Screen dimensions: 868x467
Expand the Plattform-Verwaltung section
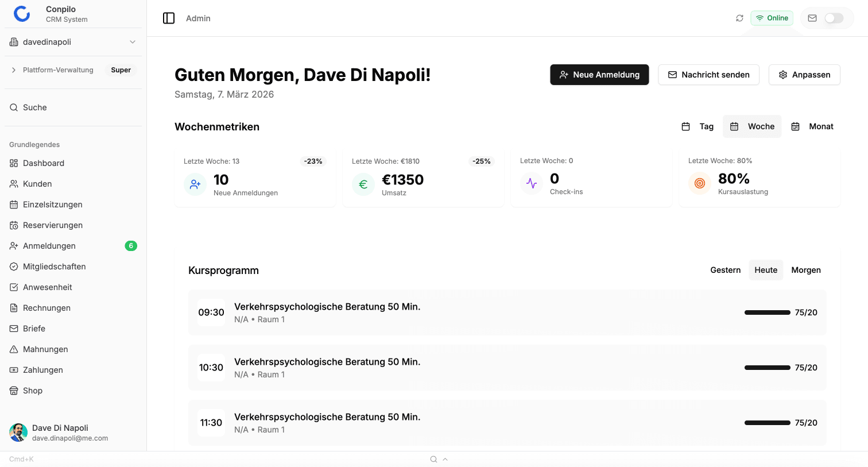(14, 70)
